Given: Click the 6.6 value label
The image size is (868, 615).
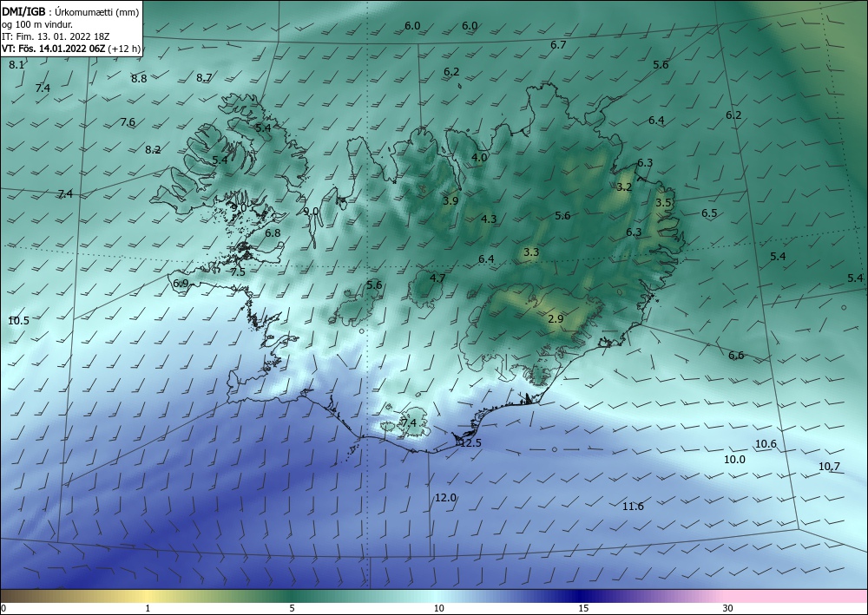Looking at the screenshot, I should click(x=736, y=356).
